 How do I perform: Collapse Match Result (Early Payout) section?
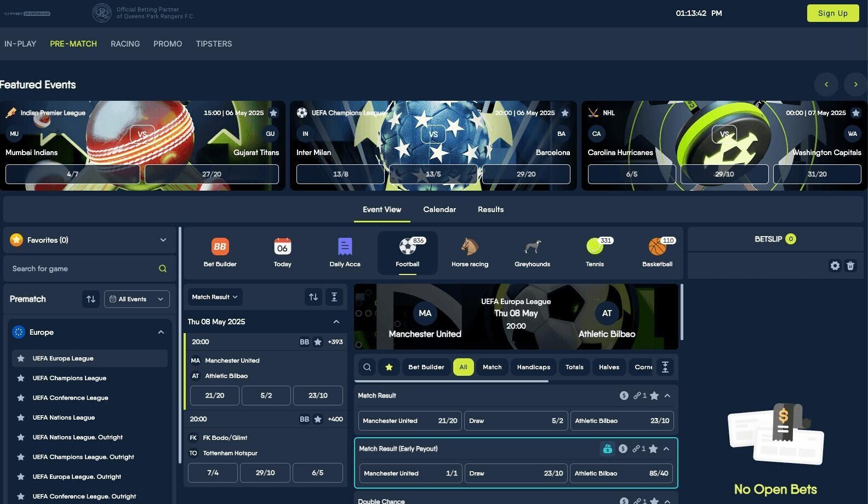(666, 449)
